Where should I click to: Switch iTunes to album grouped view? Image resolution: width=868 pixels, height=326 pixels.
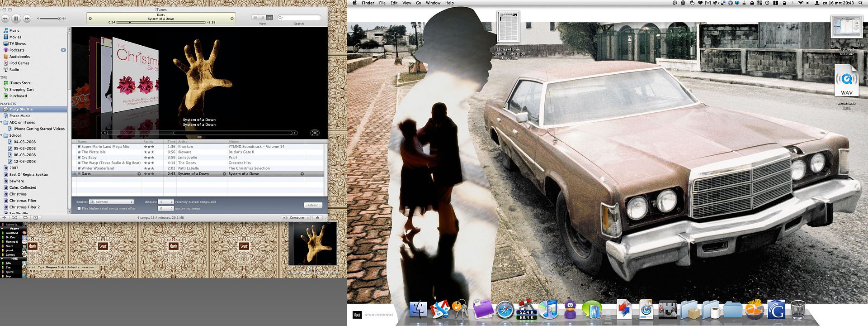click(x=262, y=18)
